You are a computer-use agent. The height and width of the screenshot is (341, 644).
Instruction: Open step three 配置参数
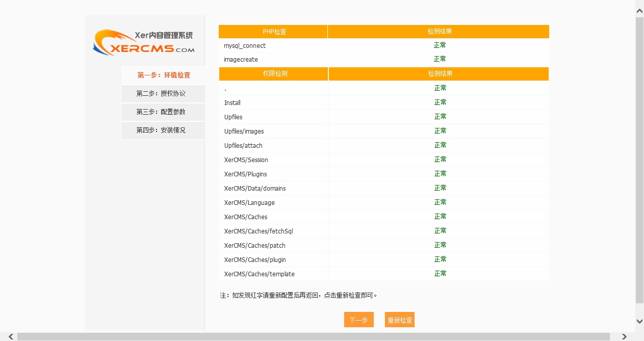[163, 112]
